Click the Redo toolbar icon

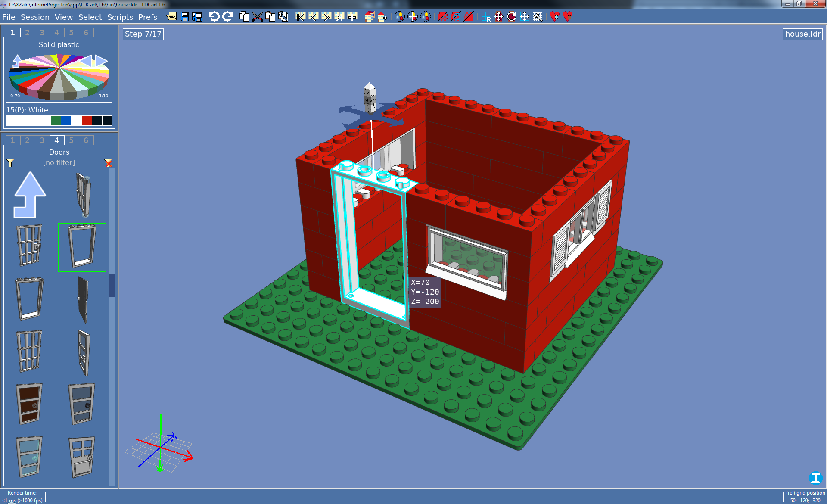click(x=227, y=17)
